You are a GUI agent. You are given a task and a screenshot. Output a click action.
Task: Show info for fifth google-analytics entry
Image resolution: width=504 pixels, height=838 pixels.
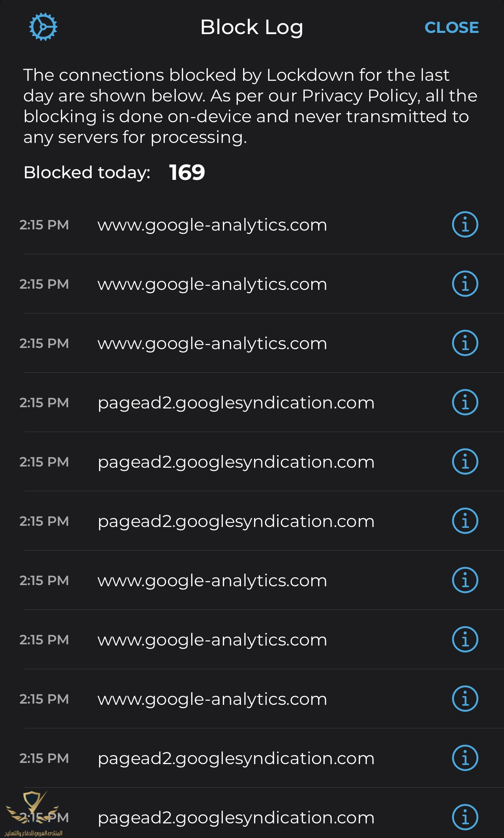point(465,639)
